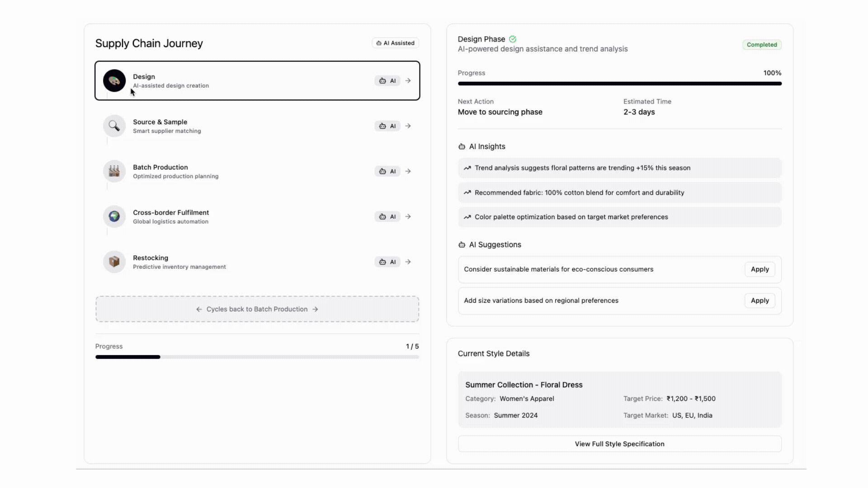Select the palette icon on Design step
Image resolution: width=868 pixels, height=488 pixels.
[x=114, y=80]
